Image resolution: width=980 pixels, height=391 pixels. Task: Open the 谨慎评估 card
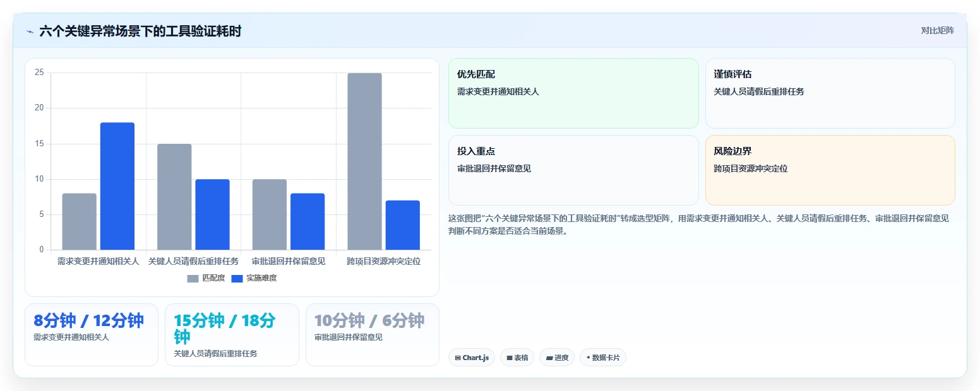[830, 93]
